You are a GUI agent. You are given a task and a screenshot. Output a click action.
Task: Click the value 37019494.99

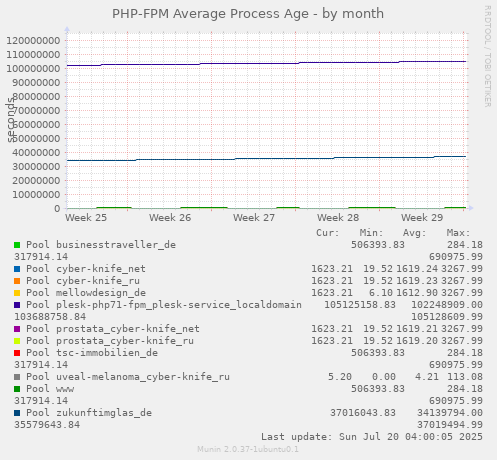[x=450, y=425]
